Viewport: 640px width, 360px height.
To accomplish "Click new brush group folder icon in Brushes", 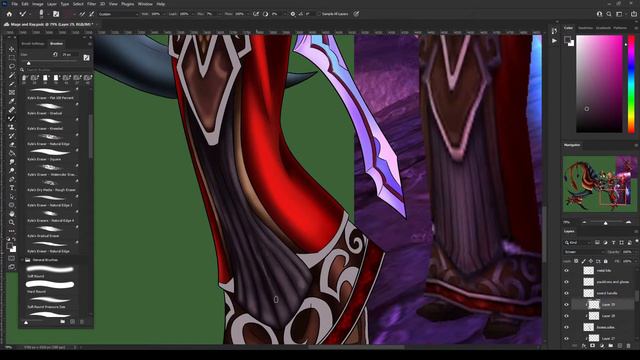I will click(62, 322).
